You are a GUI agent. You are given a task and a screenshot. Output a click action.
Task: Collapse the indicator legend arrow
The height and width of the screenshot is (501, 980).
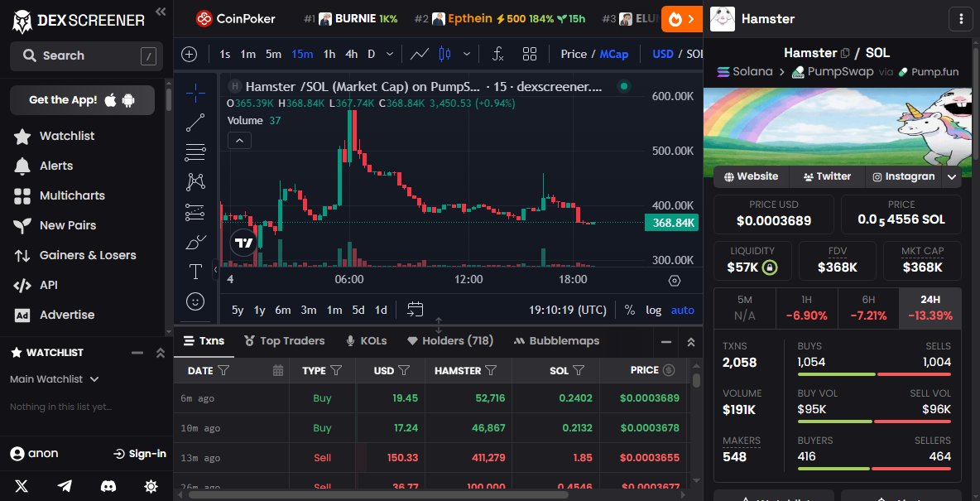point(239,140)
